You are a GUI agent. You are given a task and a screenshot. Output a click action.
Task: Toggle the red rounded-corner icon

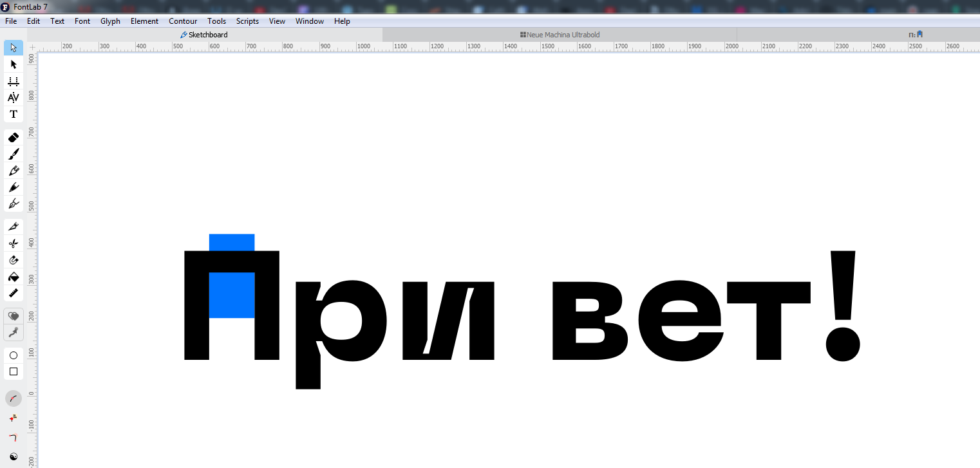pyautogui.click(x=14, y=438)
